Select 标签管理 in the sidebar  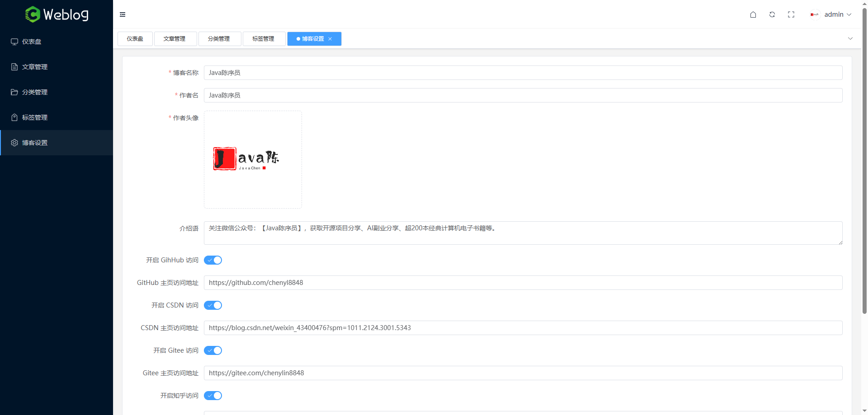tap(35, 117)
